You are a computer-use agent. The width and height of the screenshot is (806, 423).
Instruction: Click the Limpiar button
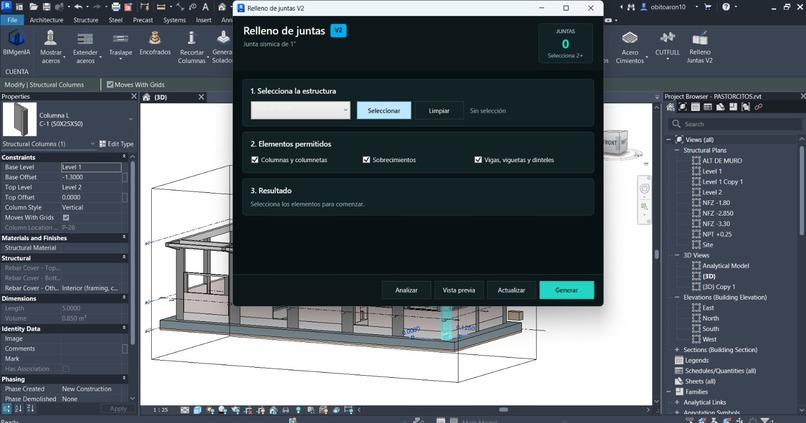439,111
